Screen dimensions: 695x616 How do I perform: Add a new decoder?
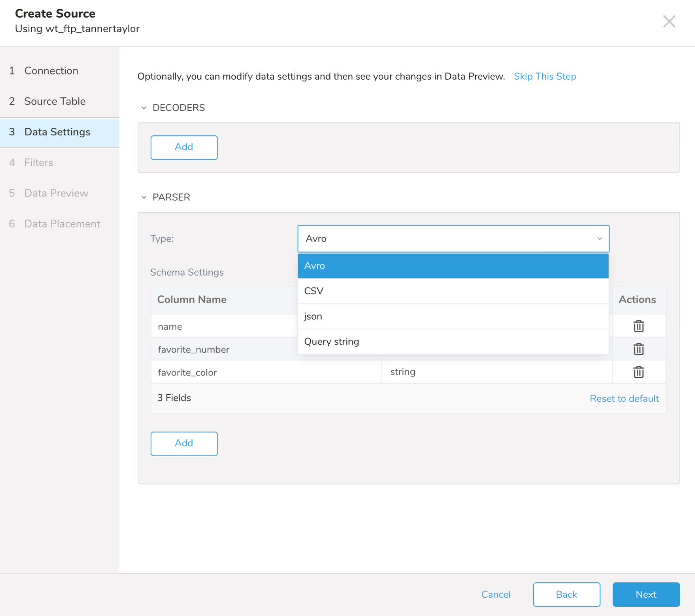point(184,147)
